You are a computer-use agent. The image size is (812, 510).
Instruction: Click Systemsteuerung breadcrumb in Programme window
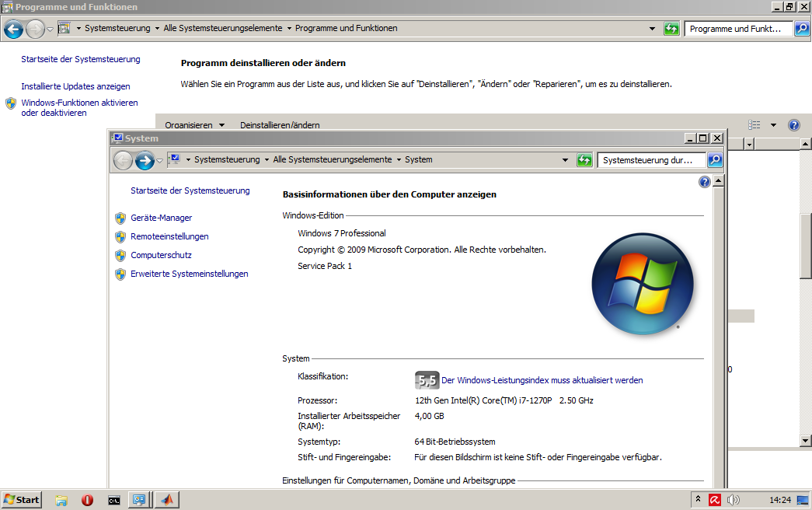(x=117, y=28)
